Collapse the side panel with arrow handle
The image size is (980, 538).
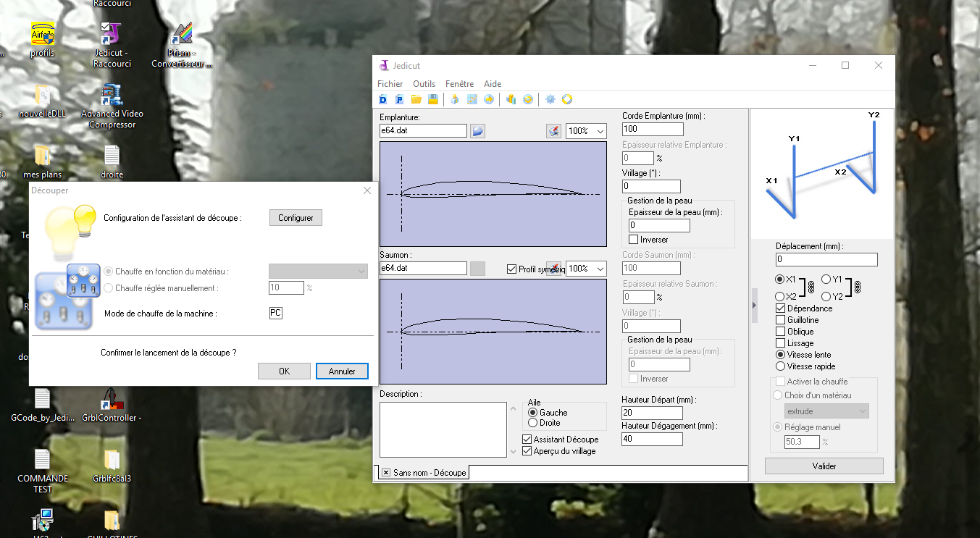click(754, 305)
